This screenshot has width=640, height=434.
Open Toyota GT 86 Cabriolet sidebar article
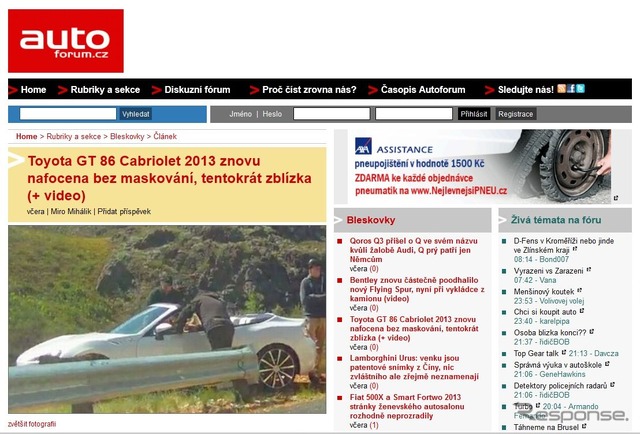(x=414, y=328)
